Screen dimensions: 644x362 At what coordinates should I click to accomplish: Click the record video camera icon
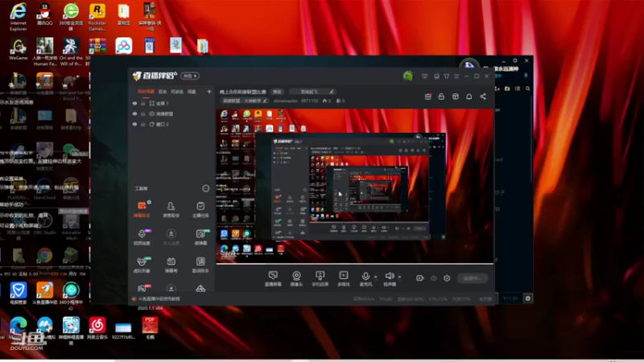pyautogui.click(x=419, y=278)
